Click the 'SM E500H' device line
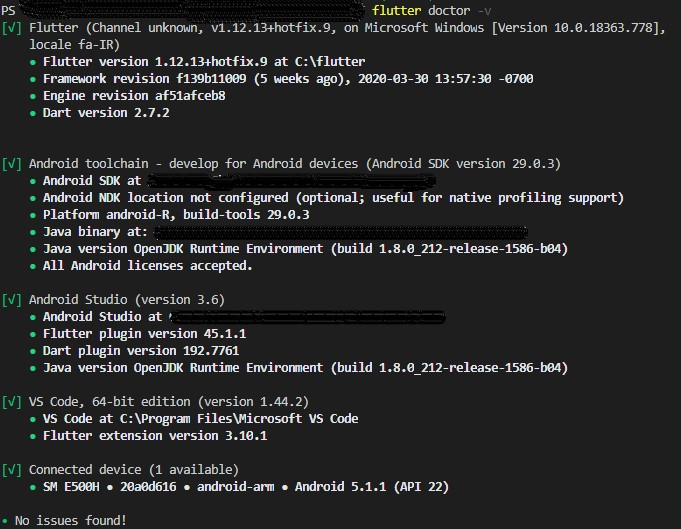The height and width of the screenshot is (529, 681). pos(245,487)
